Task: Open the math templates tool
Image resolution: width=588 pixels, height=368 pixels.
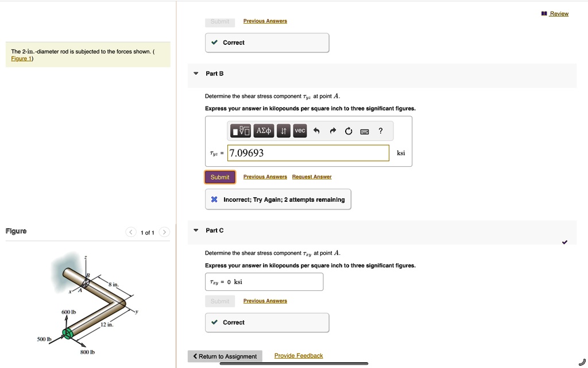Action: pos(241,131)
